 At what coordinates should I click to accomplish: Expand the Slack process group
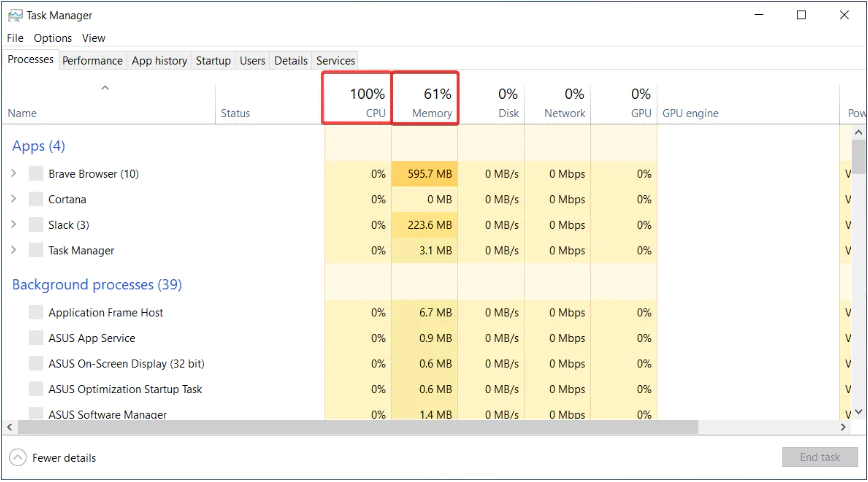click(x=14, y=225)
